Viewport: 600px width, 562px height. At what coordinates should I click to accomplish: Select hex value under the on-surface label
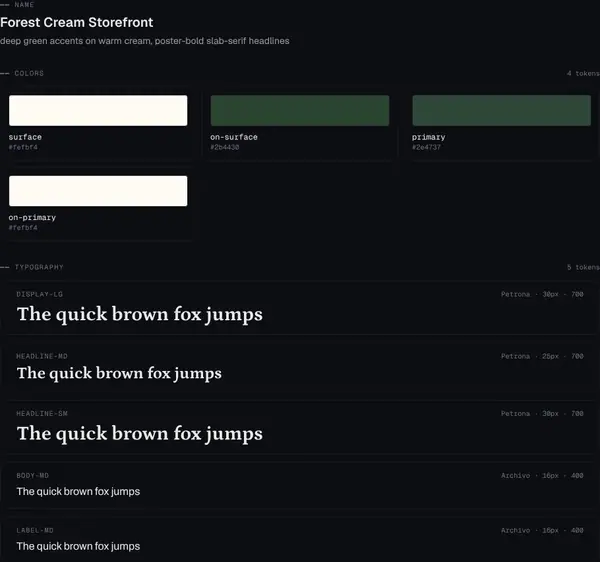coord(225,147)
